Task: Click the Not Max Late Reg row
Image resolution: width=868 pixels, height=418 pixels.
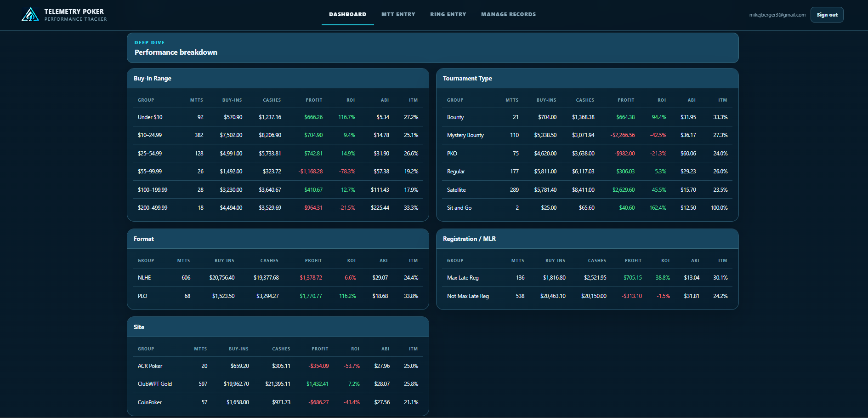Action: (587, 296)
